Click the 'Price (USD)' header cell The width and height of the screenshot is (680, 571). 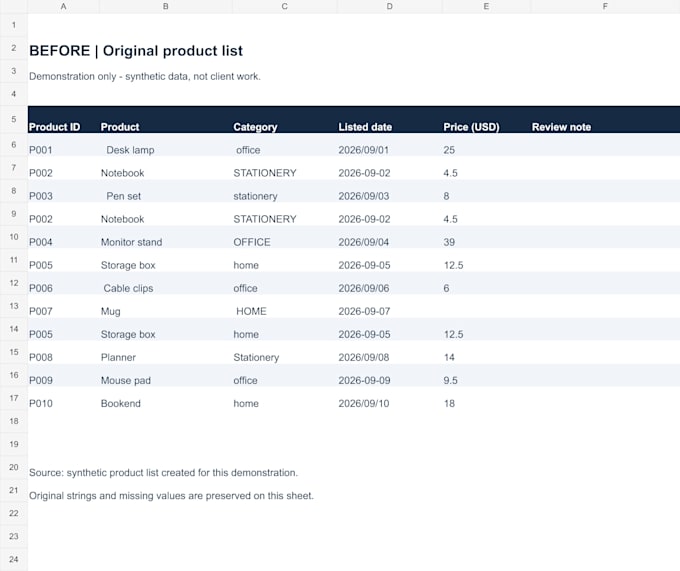coord(486,120)
